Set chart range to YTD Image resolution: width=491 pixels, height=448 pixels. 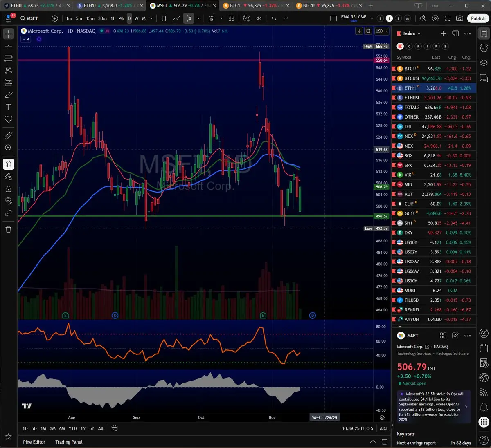tap(72, 428)
